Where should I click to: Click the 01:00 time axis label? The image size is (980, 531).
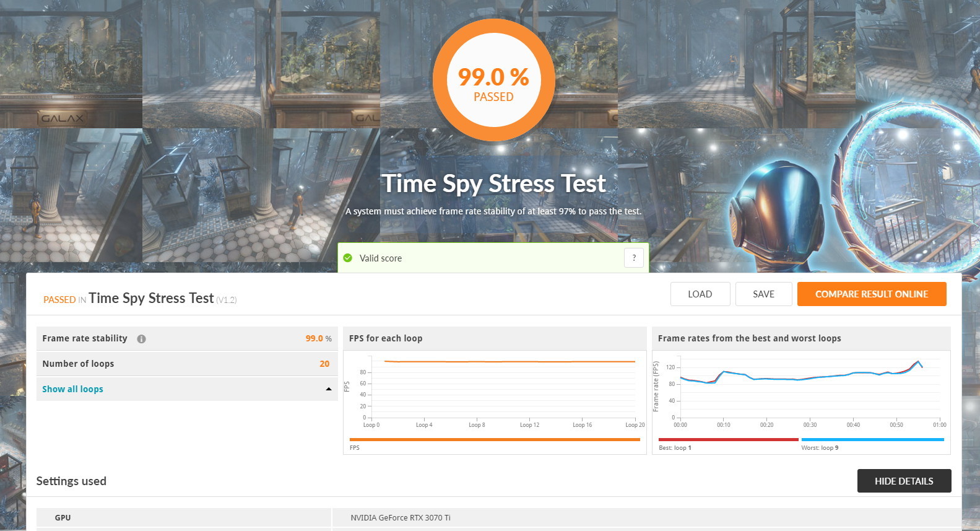pos(940,425)
